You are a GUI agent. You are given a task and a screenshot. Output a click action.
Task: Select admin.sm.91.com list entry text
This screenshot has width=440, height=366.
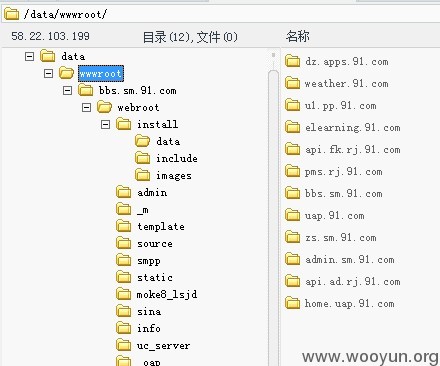coord(349,259)
